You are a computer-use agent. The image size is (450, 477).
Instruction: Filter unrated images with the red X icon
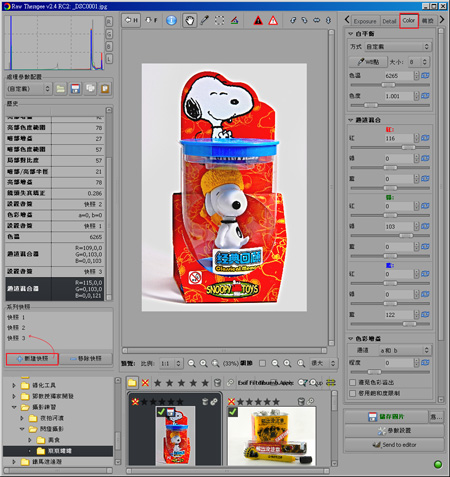(145, 383)
